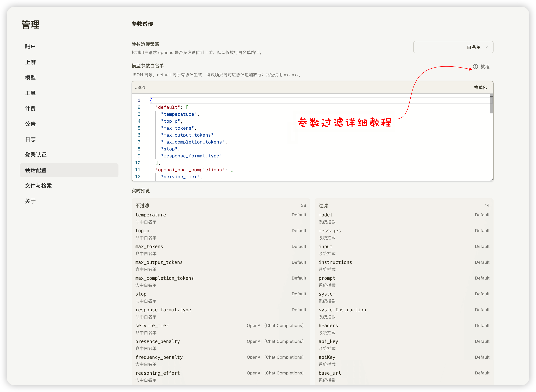Select the model row in 过滤 list
536x392 pixels.
(x=404, y=218)
